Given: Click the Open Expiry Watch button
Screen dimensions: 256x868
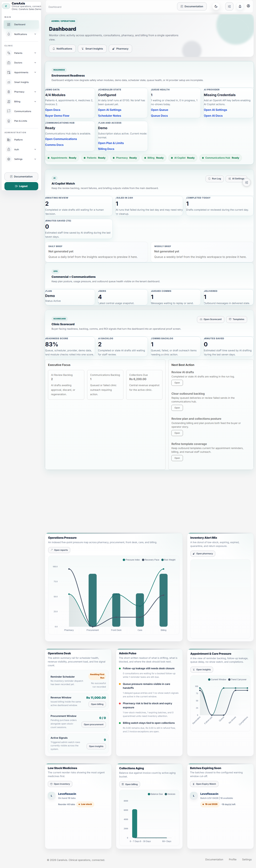Looking at the screenshot, I should [x=204, y=784].
